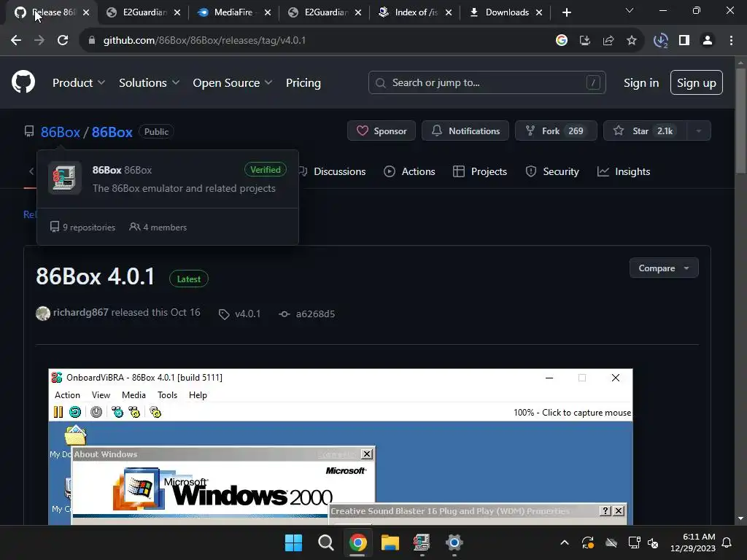This screenshot has height=560, width=747.
Task: Click the Sponsor button
Action: [381, 131]
